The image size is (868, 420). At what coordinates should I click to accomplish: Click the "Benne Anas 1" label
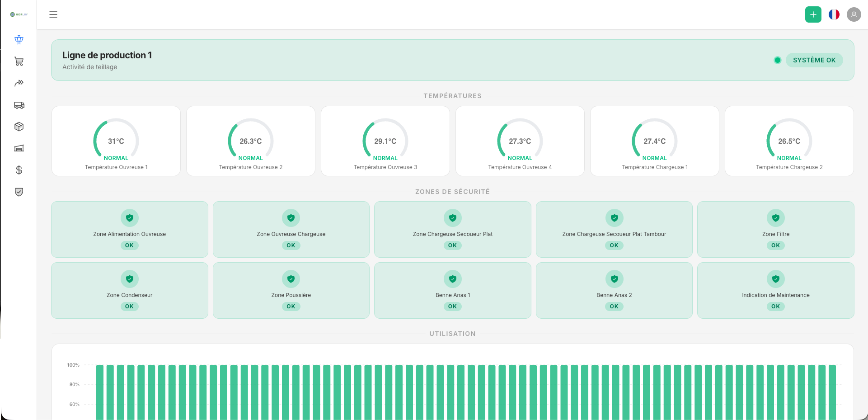pyautogui.click(x=453, y=295)
